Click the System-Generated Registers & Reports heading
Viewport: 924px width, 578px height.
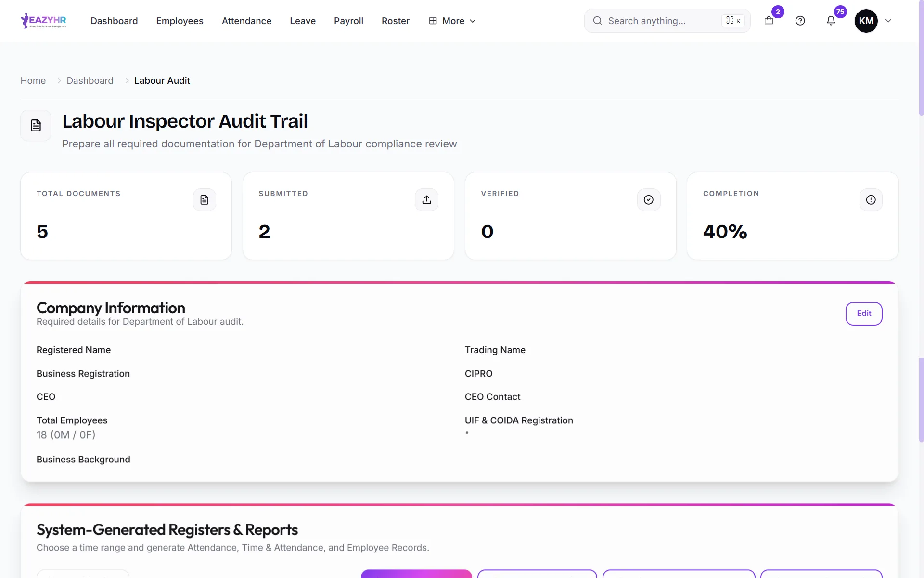pyautogui.click(x=167, y=530)
